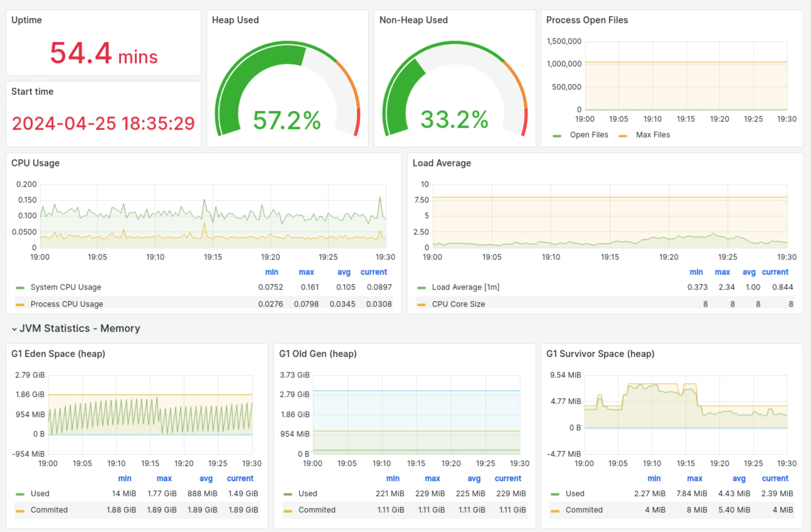This screenshot has height=532, width=811.
Task: Sort CPU Usage legend by max column
Action: click(306, 272)
